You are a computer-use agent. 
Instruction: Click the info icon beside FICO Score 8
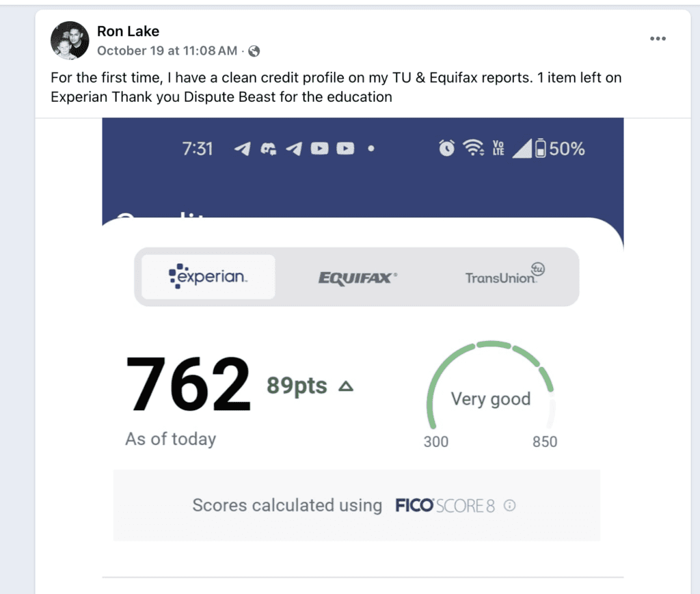coord(510,506)
